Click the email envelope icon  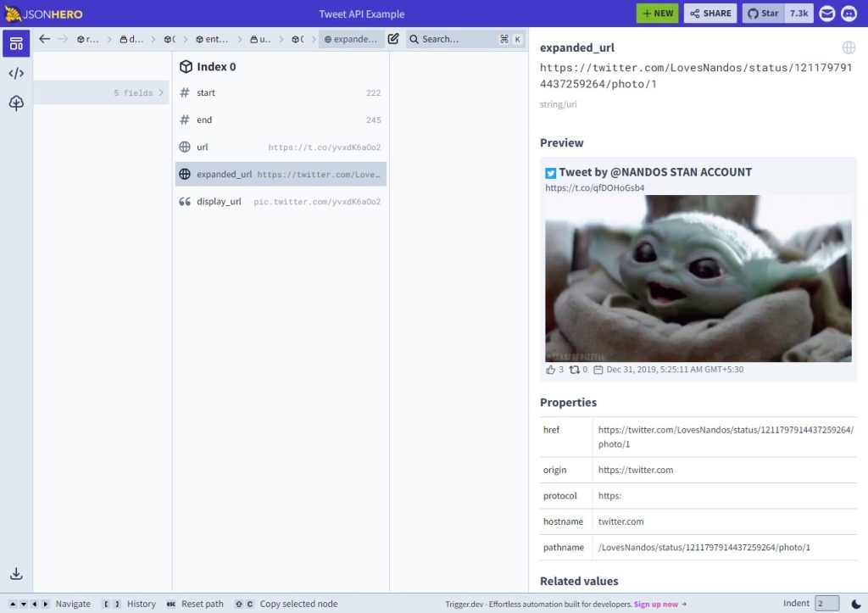pyautogui.click(x=827, y=14)
